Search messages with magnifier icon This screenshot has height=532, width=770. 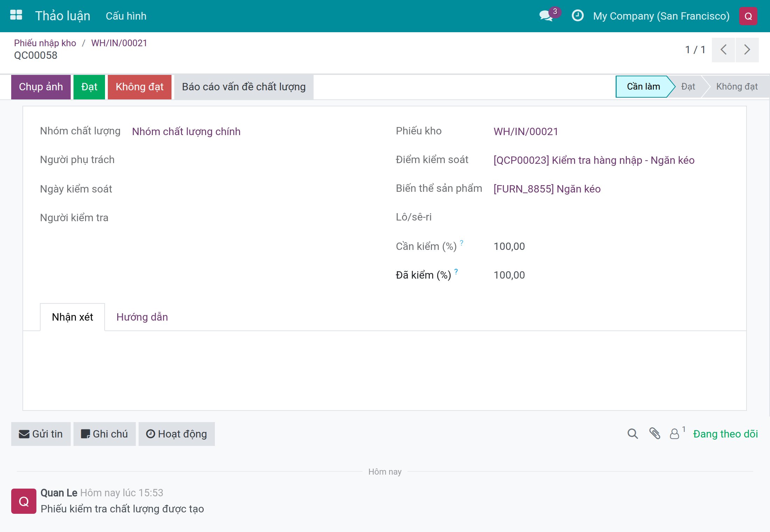coord(632,434)
